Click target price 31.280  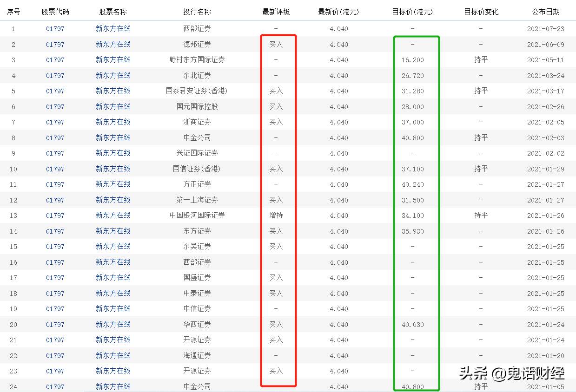click(x=412, y=91)
